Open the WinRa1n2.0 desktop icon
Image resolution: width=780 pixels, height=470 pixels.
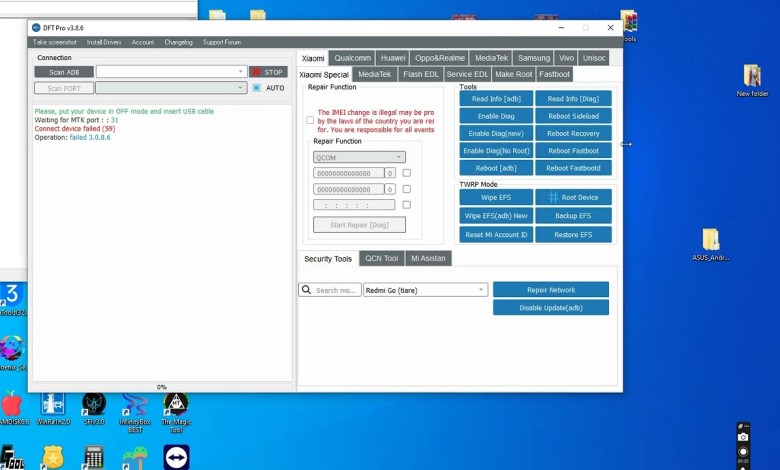[52, 406]
